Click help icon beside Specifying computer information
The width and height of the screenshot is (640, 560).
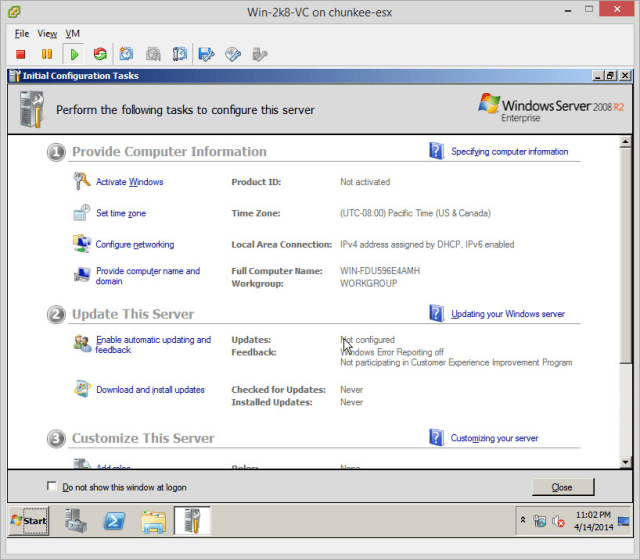point(436,151)
